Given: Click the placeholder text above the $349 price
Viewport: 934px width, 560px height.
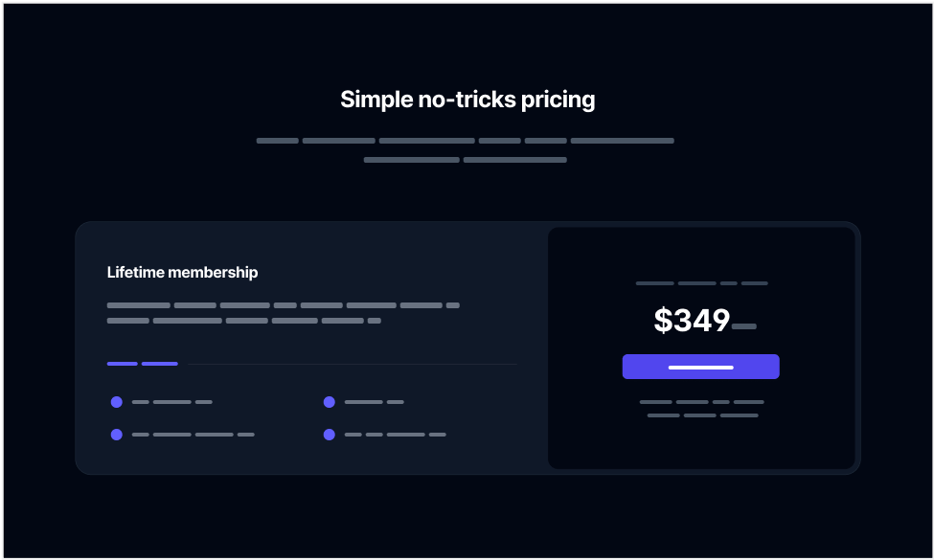Looking at the screenshot, I should pyautogui.click(x=702, y=283).
